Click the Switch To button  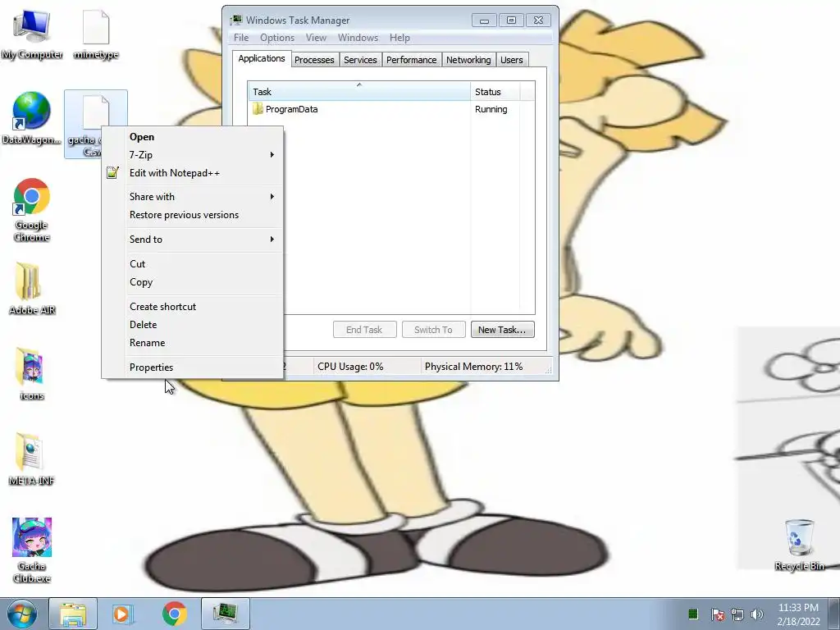coord(433,330)
